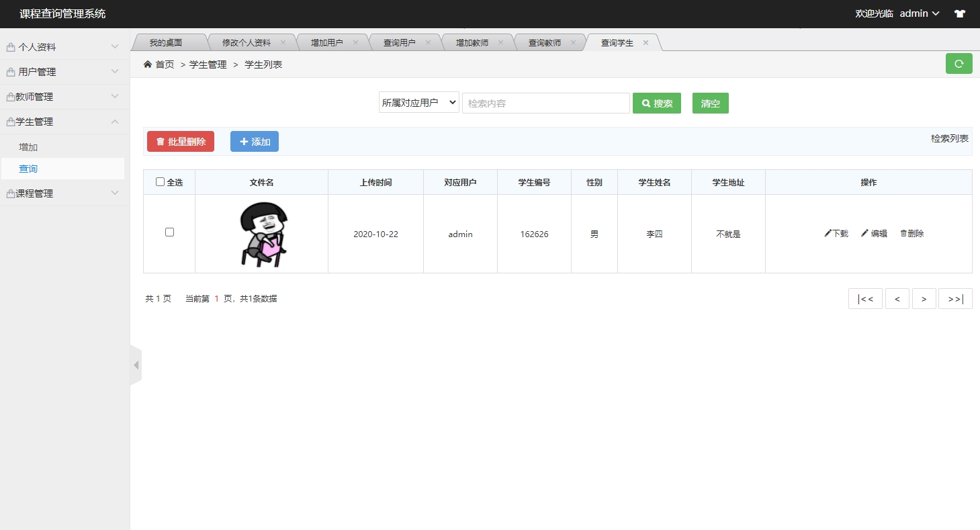Expand the 课程管理 sidebar section
This screenshot has width=980, height=530.
point(65,193)
